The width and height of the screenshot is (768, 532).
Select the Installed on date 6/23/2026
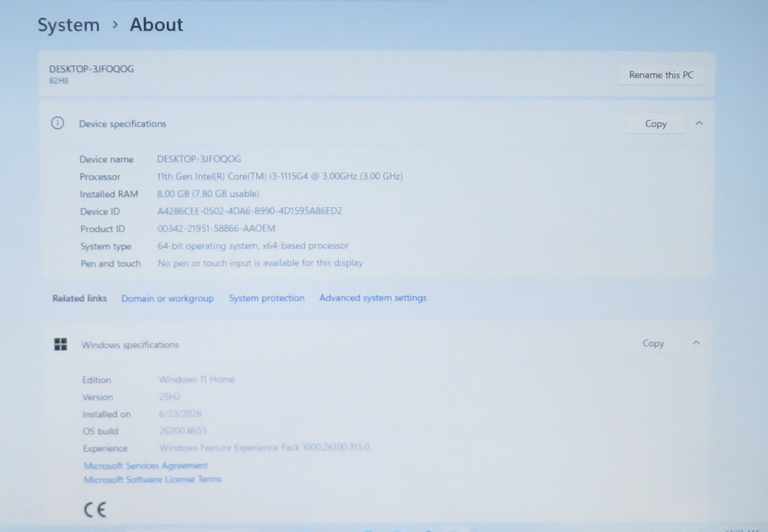[180, 414]
